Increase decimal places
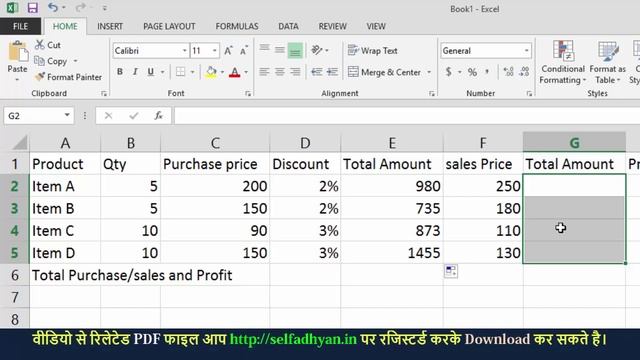The image size is (640, 360). click(x=509, y=72)
